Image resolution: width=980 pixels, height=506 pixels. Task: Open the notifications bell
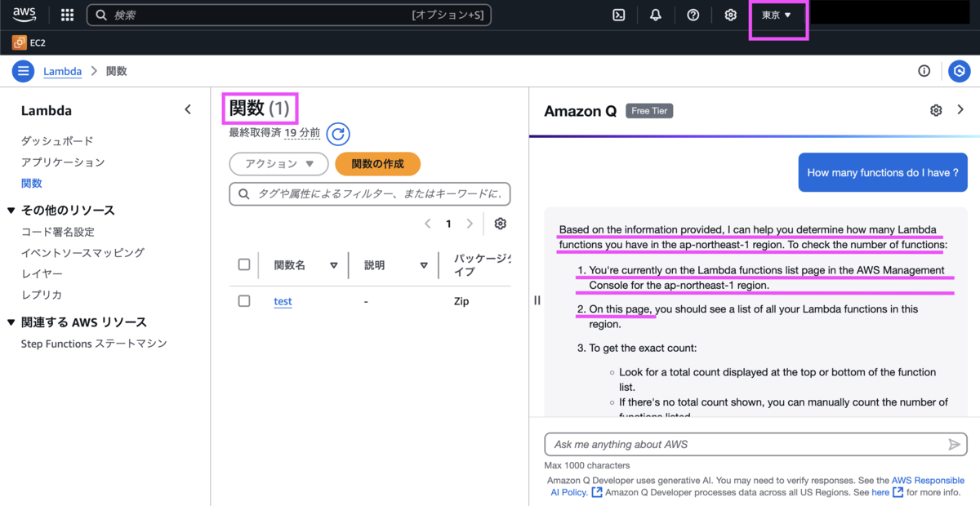pos(656,15)
